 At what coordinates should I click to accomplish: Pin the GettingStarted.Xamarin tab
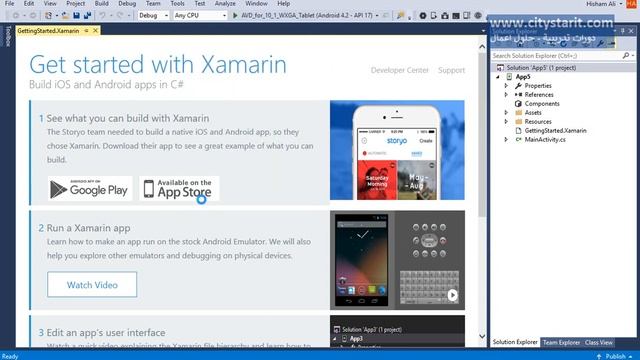point(87,31)
